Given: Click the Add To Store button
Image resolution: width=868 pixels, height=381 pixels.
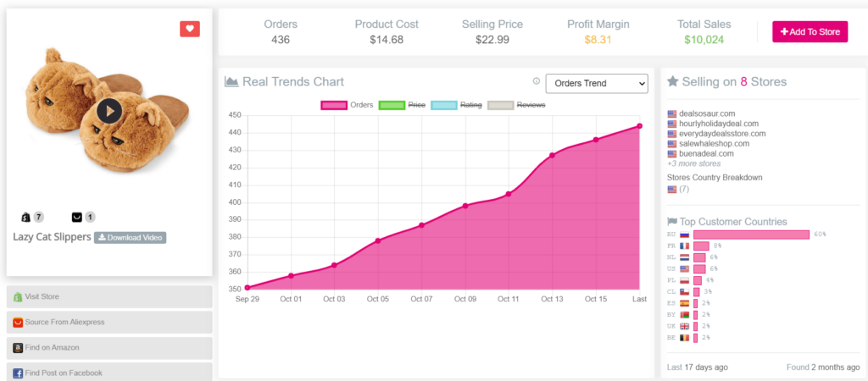Looking at the screenshot, I should point(810,31).
